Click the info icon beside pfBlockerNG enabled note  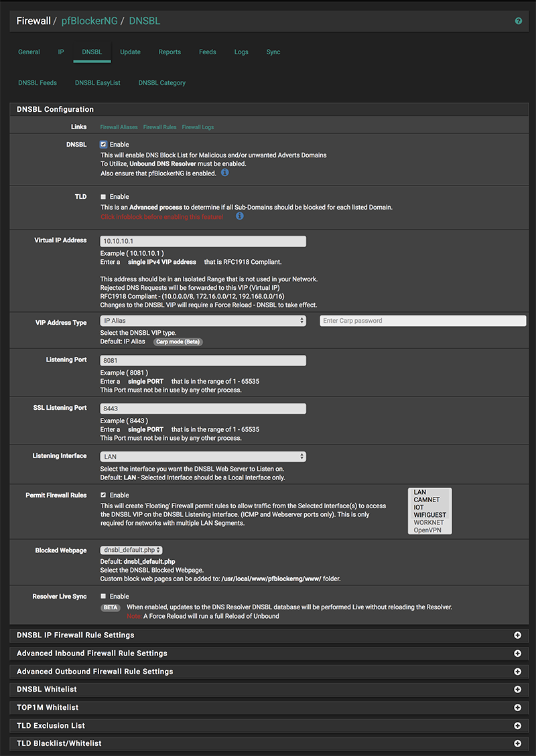coord(225,173)
